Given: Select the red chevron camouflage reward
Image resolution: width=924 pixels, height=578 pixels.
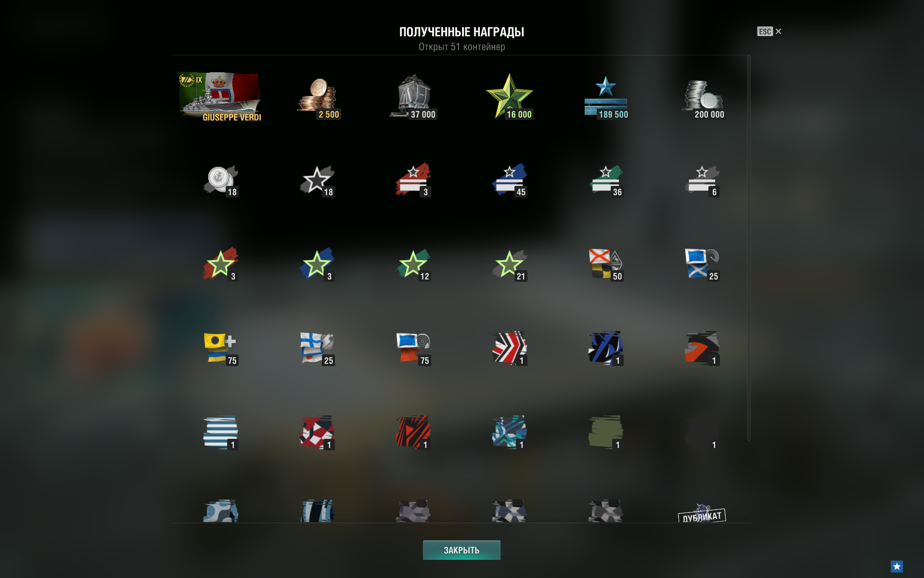Looking at the screenshot, I should click(x=509, y=348).
